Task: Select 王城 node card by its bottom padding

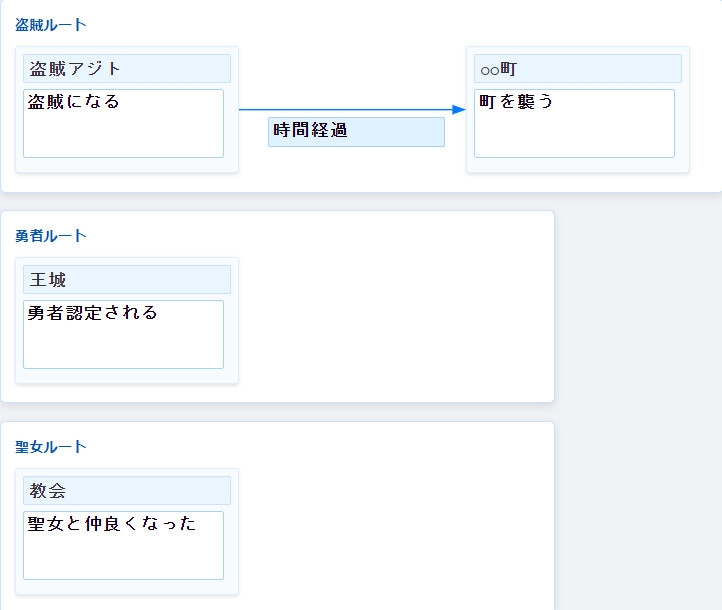Action: click(x=127, y=376)
